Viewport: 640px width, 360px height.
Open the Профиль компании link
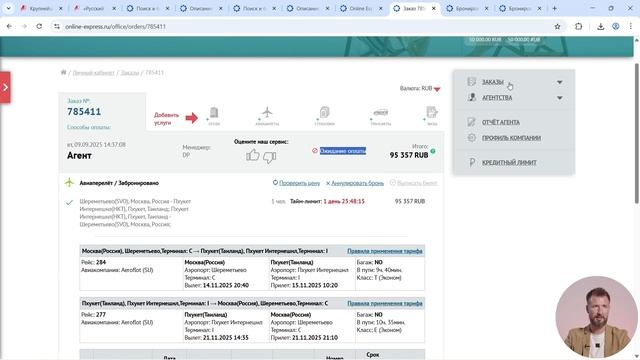coord(511,138)
